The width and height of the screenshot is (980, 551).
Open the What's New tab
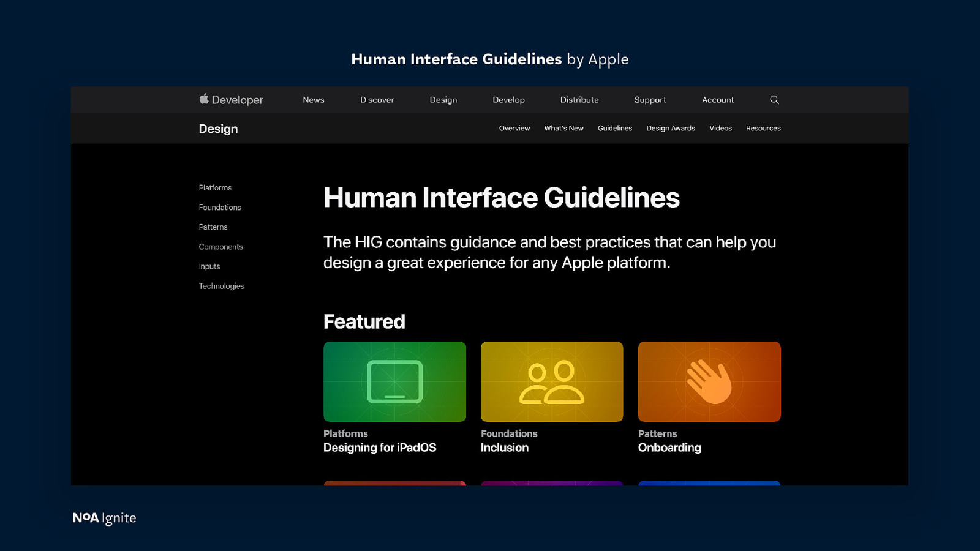pyautogui.click(x=563, y=128)
